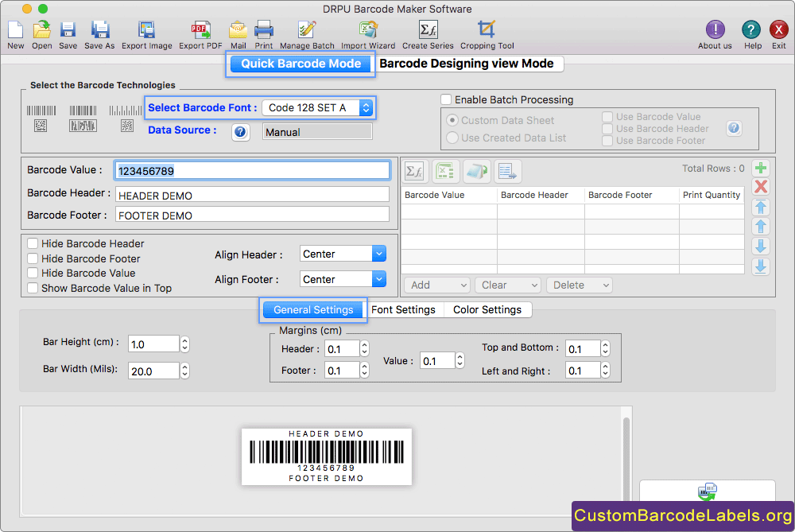Click the red X delete row icon
The width and height of the screenshot is (795, 532).
click(x=761, y=187)
